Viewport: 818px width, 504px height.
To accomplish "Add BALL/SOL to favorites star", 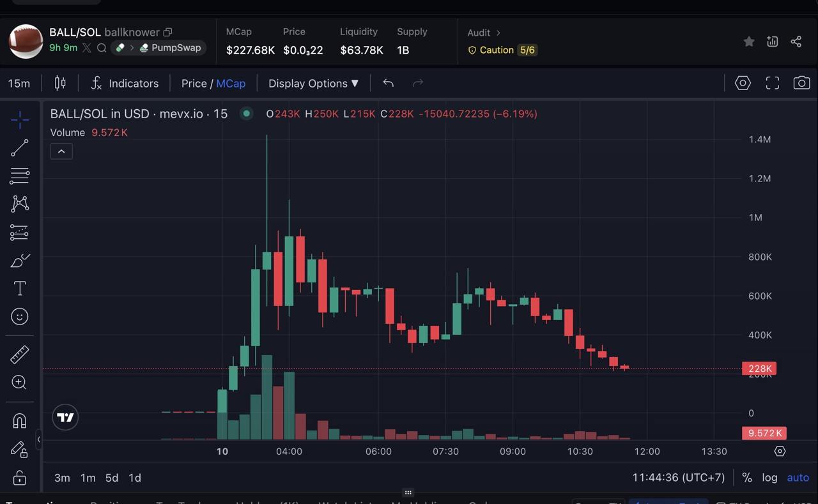I will 749,42.
